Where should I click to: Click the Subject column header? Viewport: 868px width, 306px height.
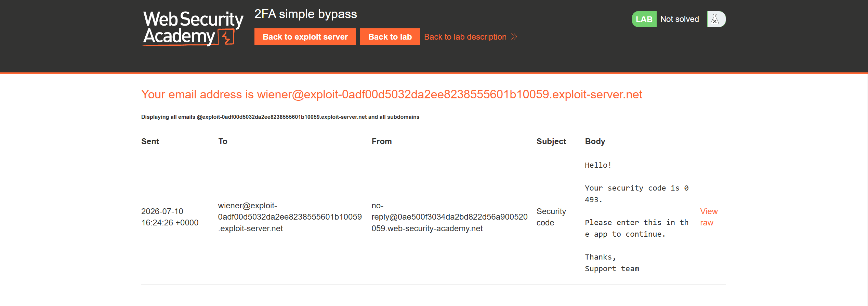coord(551,141)
